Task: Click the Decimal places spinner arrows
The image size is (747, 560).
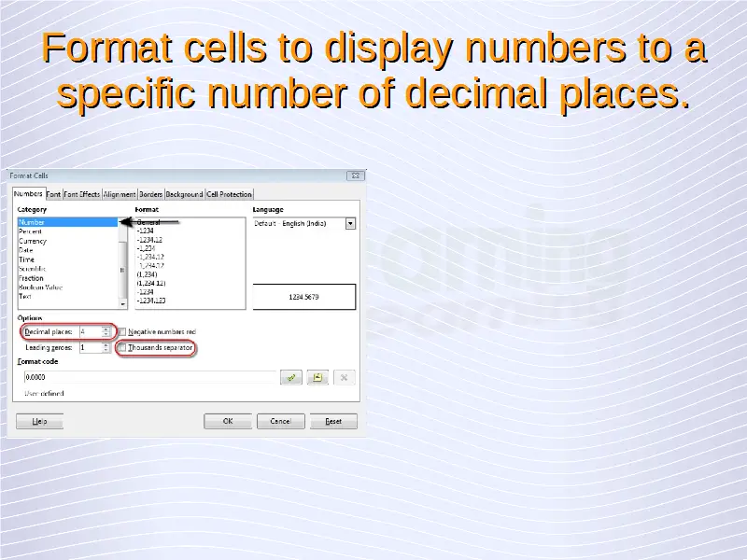Action: (106, 331)
